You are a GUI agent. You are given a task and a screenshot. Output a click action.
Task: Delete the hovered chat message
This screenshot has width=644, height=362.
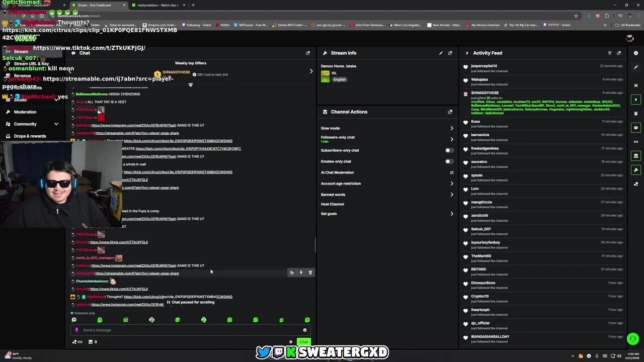click(310, 273)
